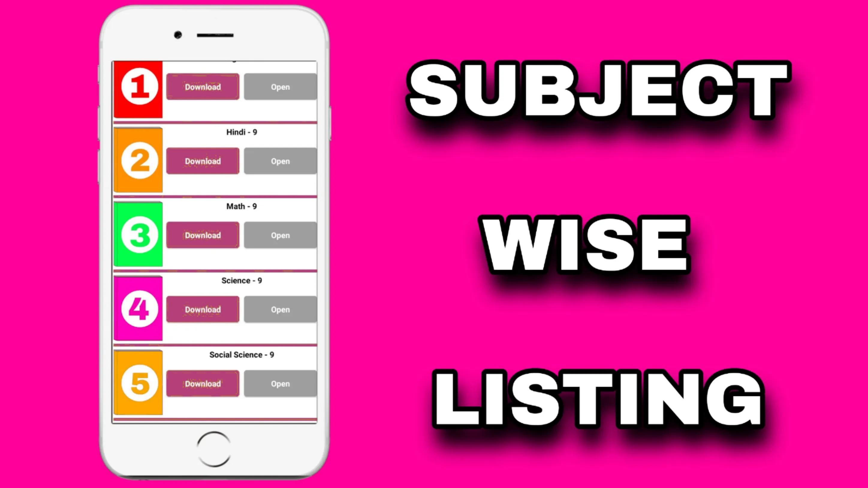Toggle Download for Science - 9

click(x=203, y=309)
